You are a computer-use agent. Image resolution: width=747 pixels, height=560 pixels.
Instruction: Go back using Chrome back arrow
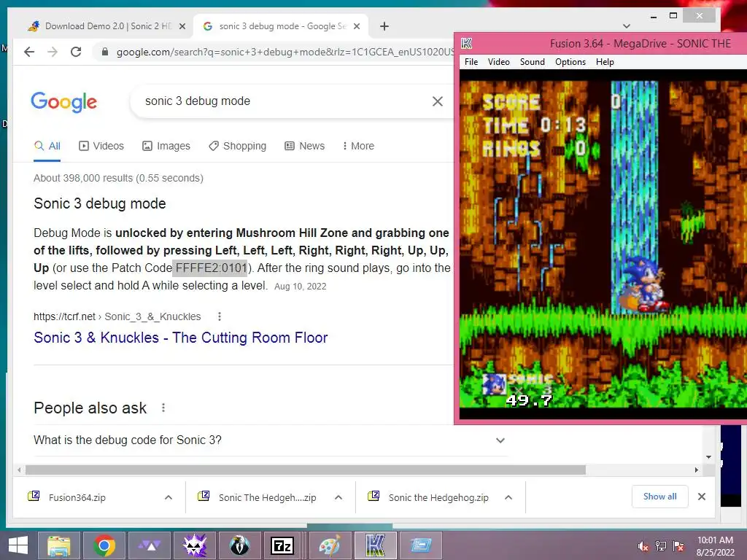29,52
